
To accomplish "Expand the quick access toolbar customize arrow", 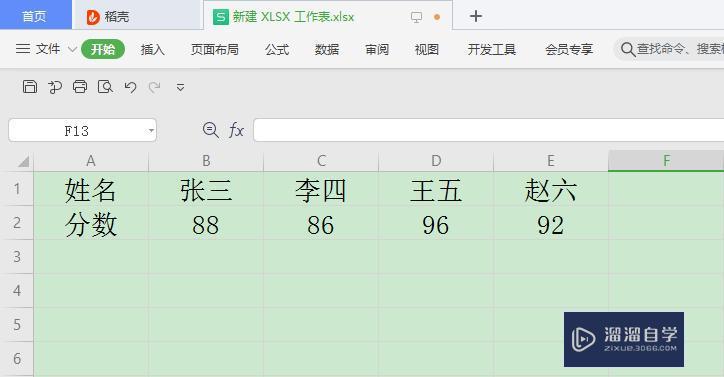I will click(x=181, y=87).
